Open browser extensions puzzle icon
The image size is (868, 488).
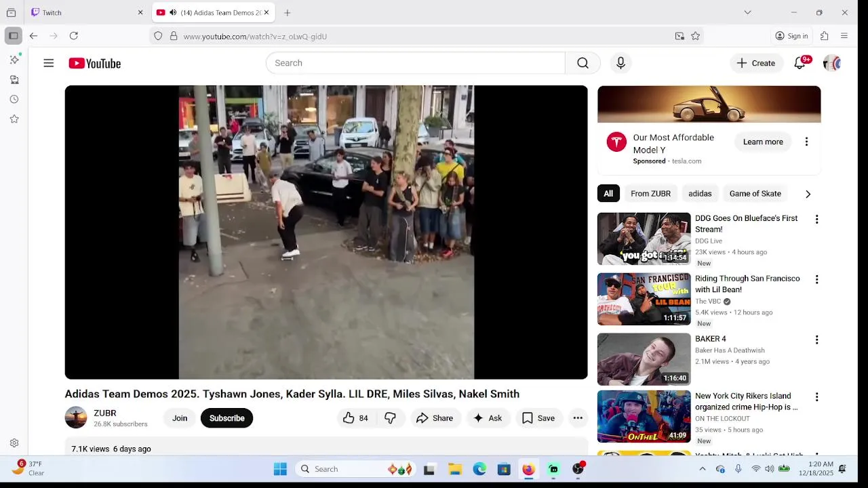(825, 36)
